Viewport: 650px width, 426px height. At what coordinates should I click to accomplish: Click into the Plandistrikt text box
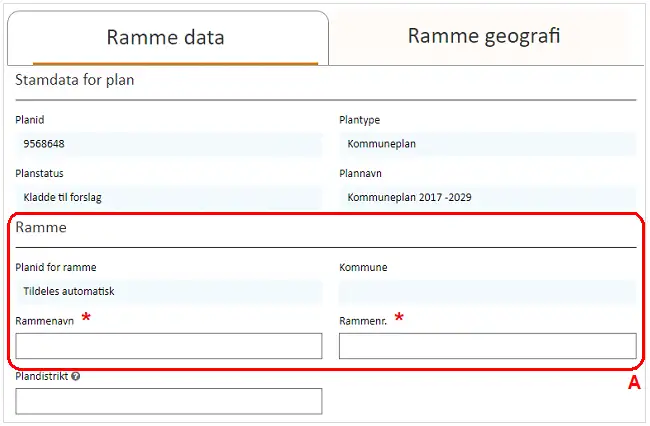pos(168,401)
